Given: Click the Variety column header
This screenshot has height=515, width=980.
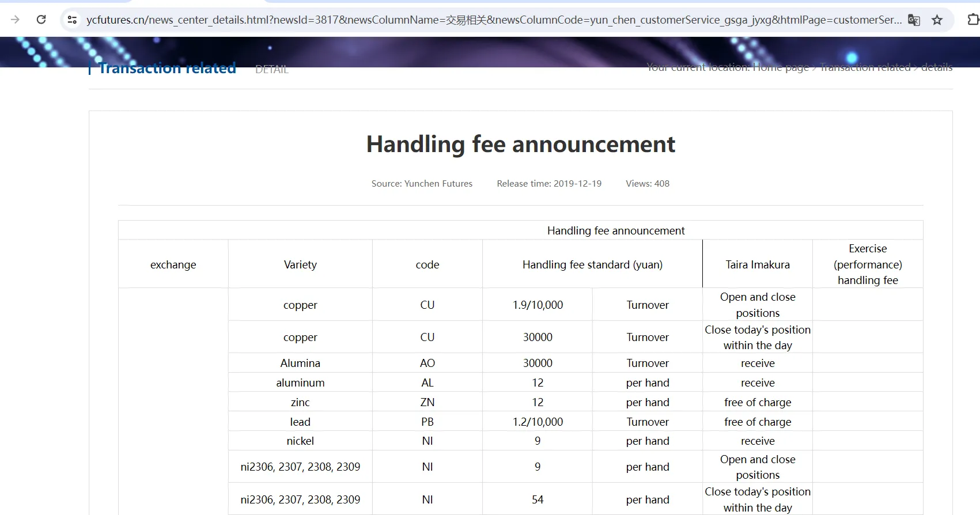Looking at the screenshot, I should click(300, 264).
